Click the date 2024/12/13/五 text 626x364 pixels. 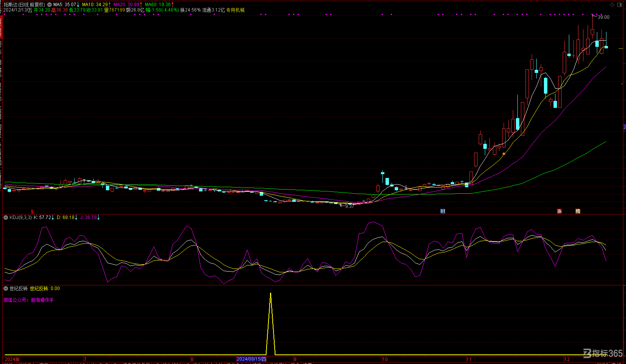coord(18,10)
